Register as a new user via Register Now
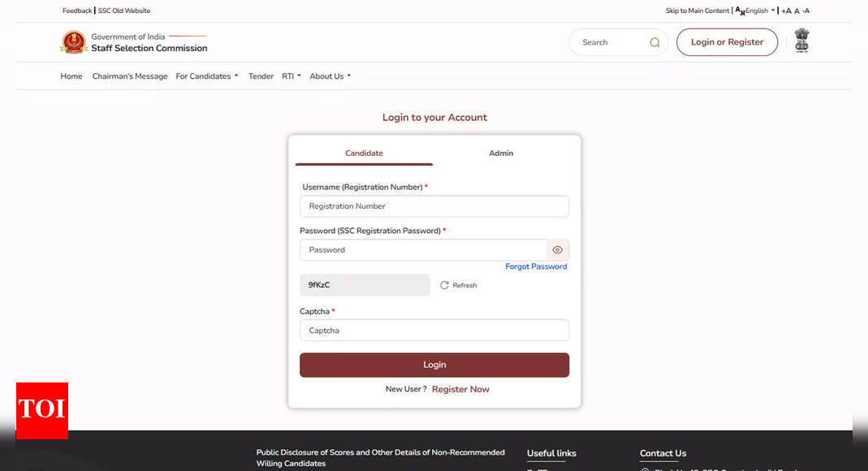The width and height of the screenshot is (868, 471). click(460, 389)
